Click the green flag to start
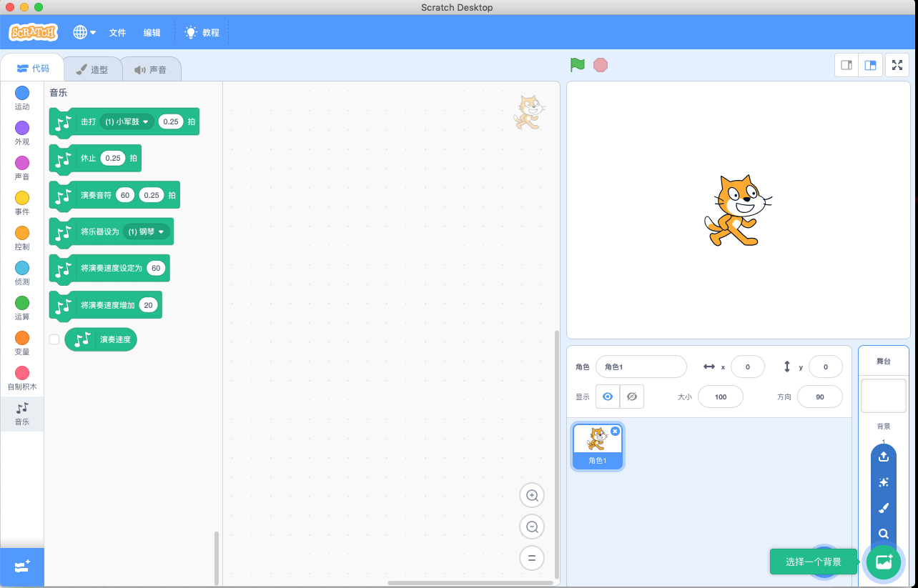 (578, 65)
